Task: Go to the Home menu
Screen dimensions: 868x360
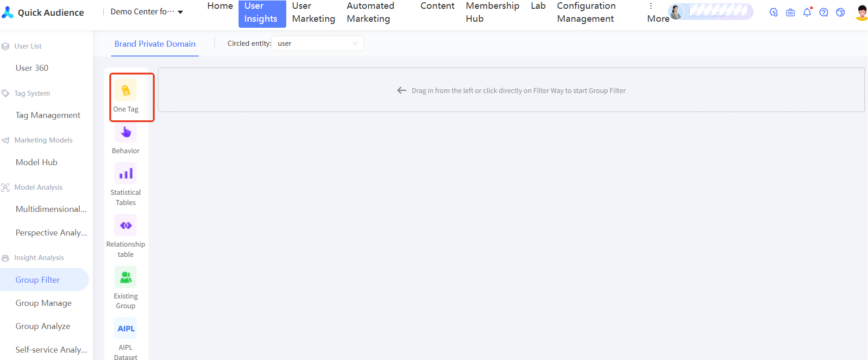Action: pos(220,6)
